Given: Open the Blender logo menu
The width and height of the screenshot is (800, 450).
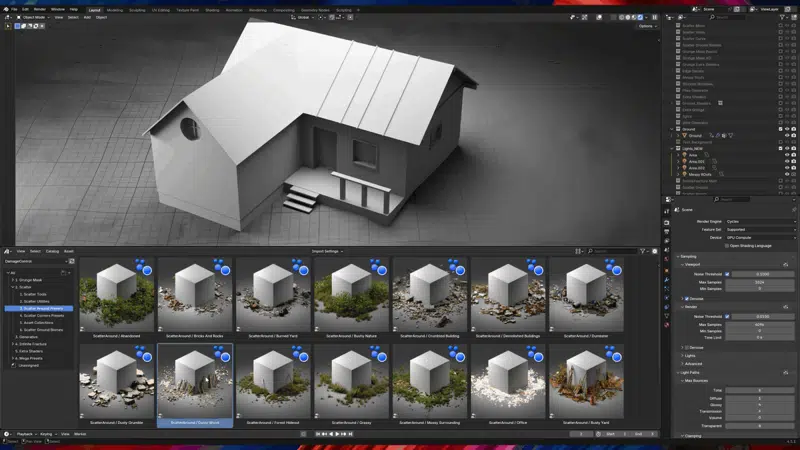Looking at the screenshot, I should [6, 9].
